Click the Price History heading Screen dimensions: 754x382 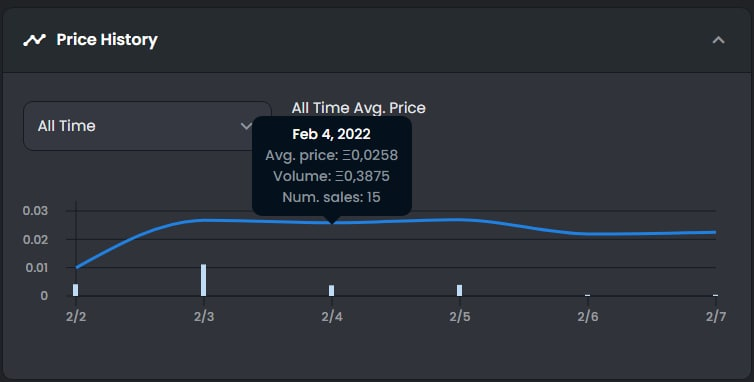(x=107, y=40)
